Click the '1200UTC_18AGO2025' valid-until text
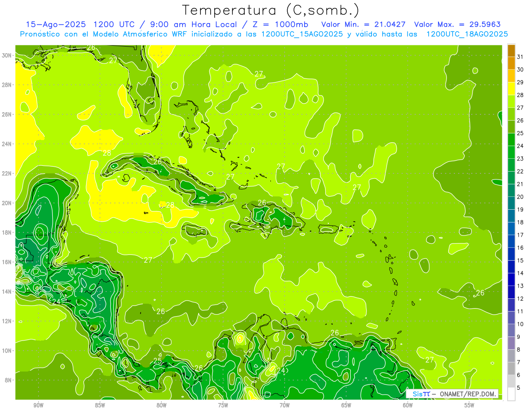The height and width of the screenshot is (411, 532). [467, 34]
